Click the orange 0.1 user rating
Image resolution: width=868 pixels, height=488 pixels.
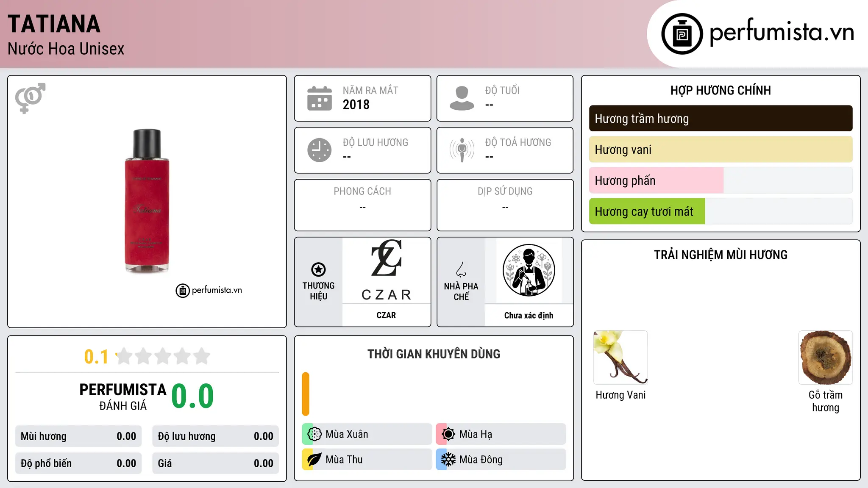point(96,357)
